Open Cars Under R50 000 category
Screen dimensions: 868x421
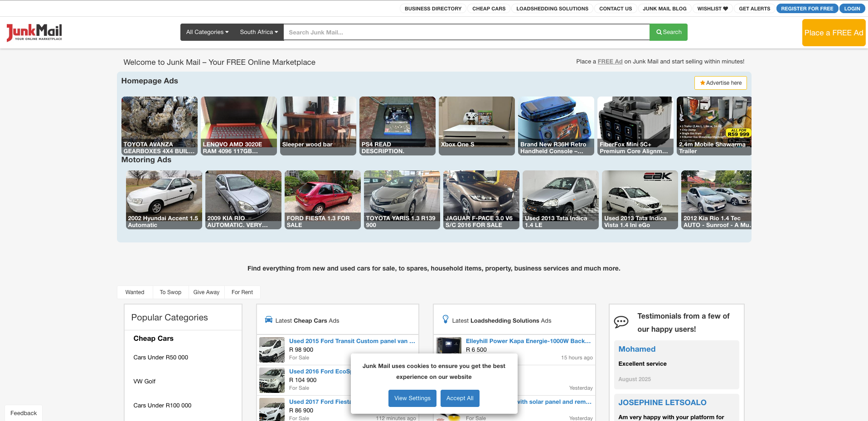(x=160, y=358)
